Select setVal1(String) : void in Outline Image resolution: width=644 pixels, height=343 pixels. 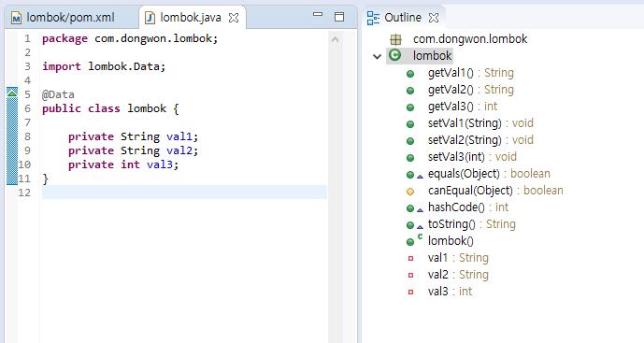[x=480, y=123]
